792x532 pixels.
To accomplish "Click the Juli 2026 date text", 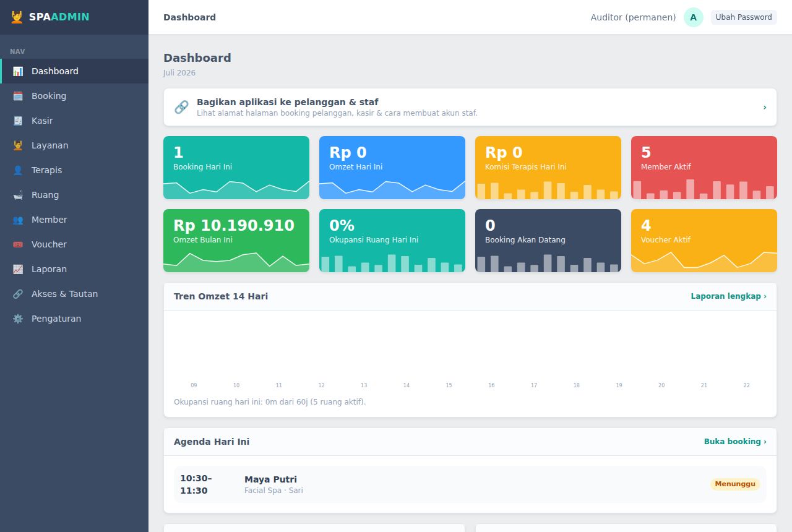I will click(179, 73).
